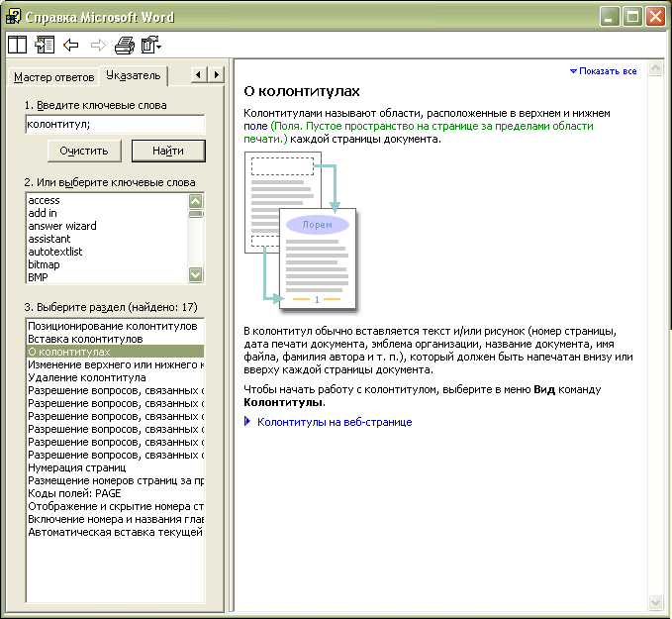Open topic Отображение и скрытие номера
672x619 pixels.
pos(115,506)
